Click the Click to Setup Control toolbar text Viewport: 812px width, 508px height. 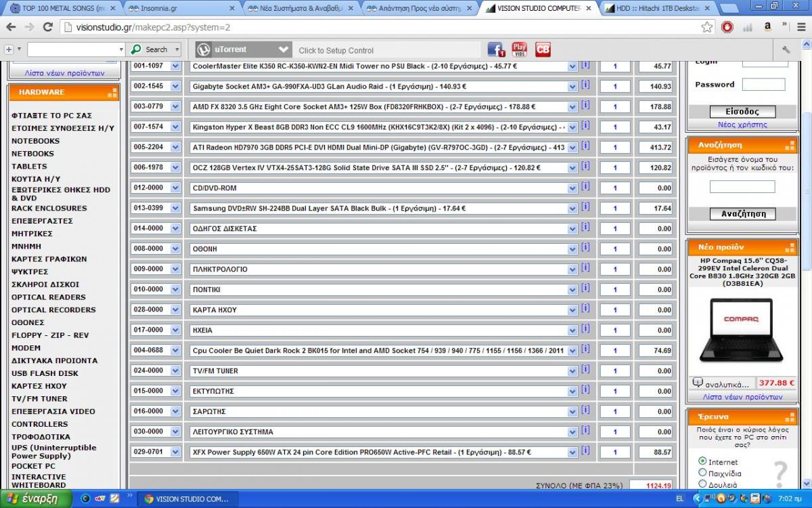(336, 50)
